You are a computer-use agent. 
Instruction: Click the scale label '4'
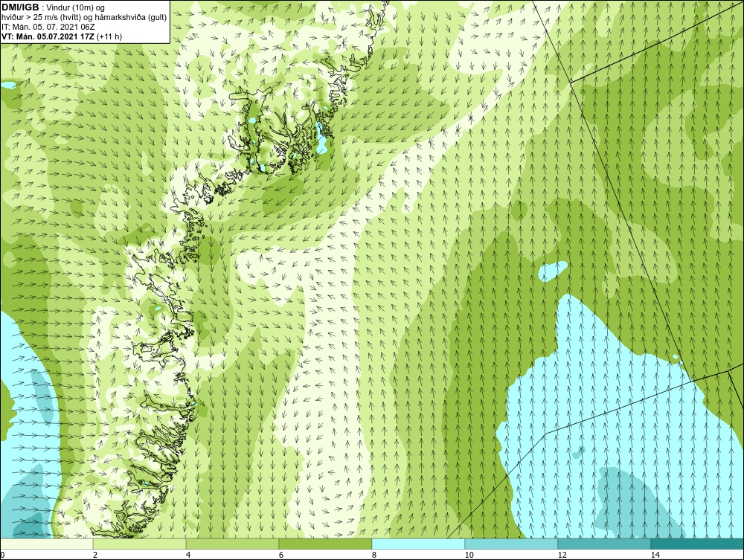(x=188, y=556)
